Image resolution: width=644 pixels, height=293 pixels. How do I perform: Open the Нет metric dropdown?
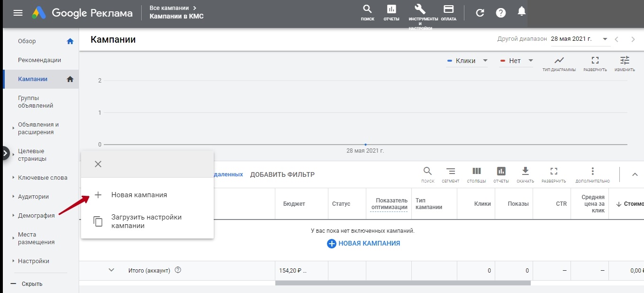517,61
